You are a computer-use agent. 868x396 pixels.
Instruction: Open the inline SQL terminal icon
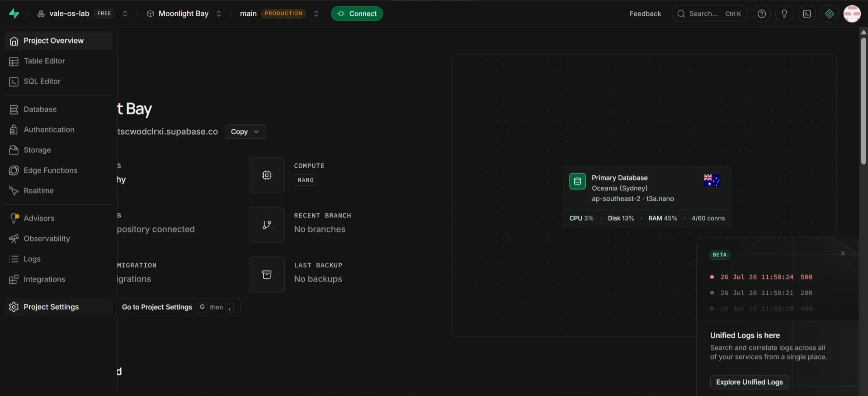[807, 14]
